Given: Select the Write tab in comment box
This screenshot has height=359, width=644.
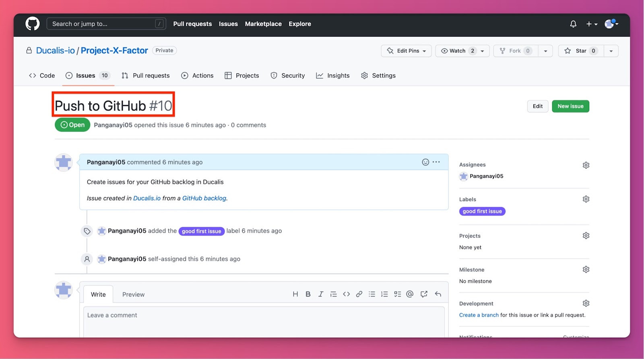Looking at the screenshot, I should [x=98, y=294].
